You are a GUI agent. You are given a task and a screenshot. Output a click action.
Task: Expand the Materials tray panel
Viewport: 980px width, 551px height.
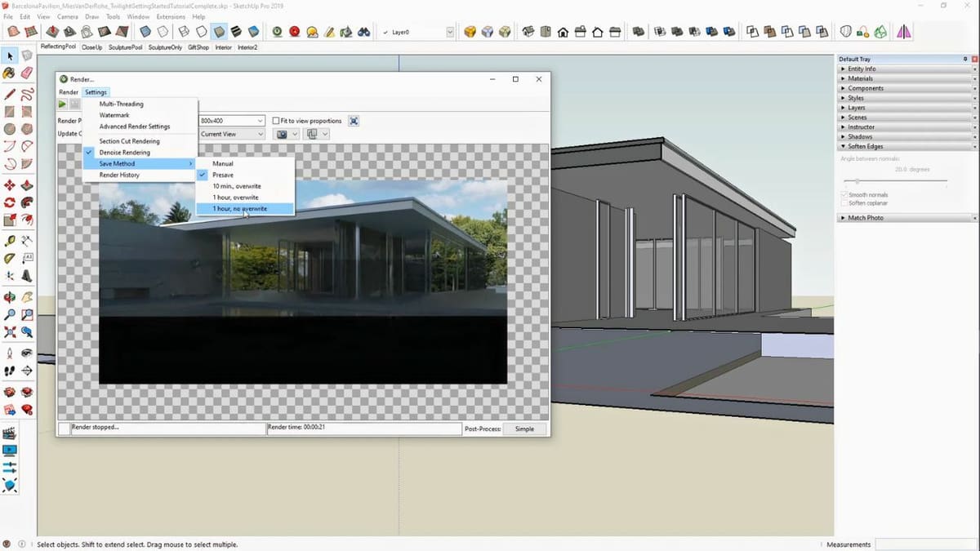pyautogui.click(x=860, y=78)
